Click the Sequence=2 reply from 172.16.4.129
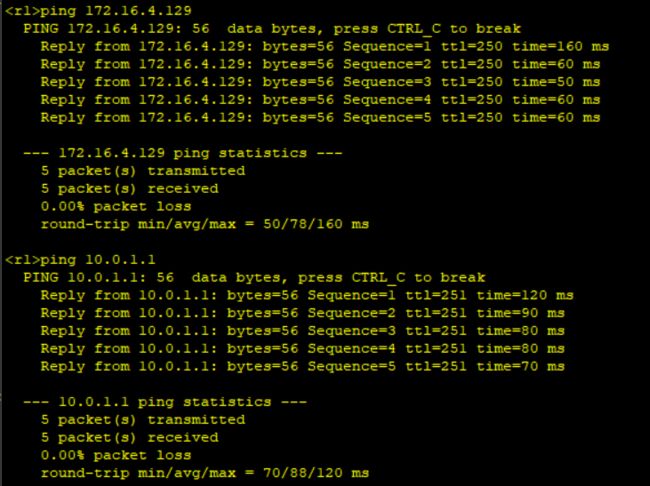The width and height of the screenshot is (650, 486). click(320, 64)
